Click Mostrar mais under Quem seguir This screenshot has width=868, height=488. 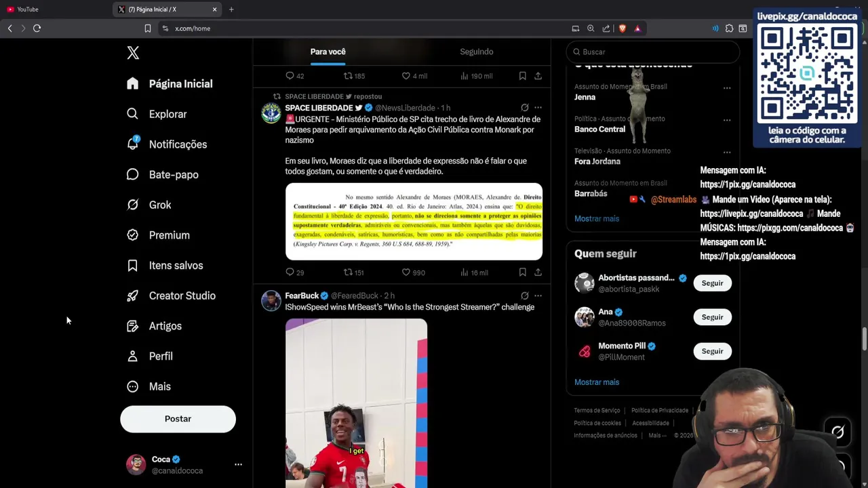pos(597,382)
